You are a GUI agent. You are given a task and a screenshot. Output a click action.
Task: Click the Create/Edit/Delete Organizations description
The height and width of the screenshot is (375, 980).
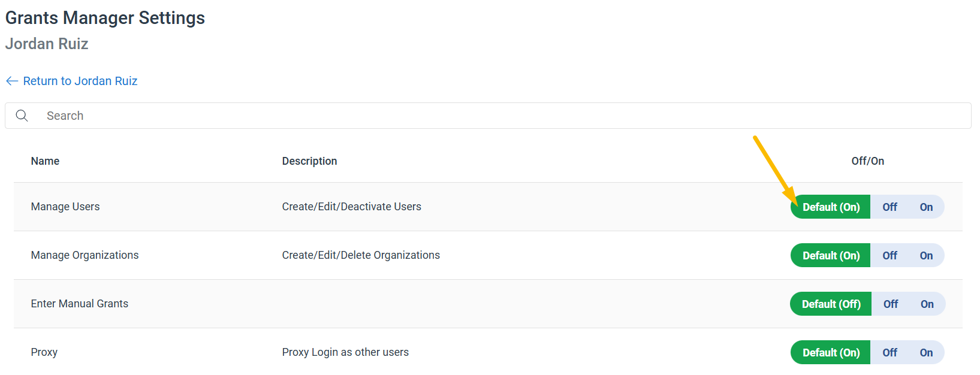tap(361, 255)
